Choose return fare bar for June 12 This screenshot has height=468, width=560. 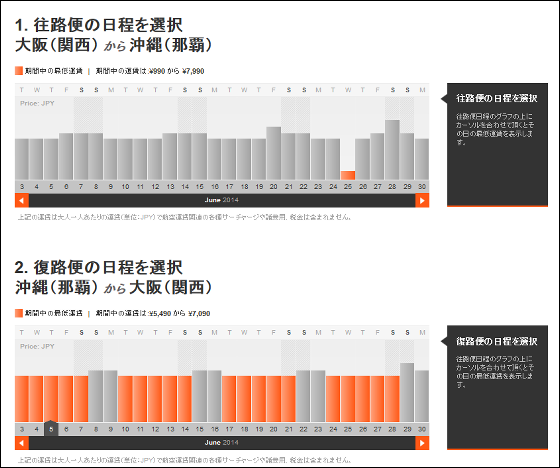(x=155, y=399)
